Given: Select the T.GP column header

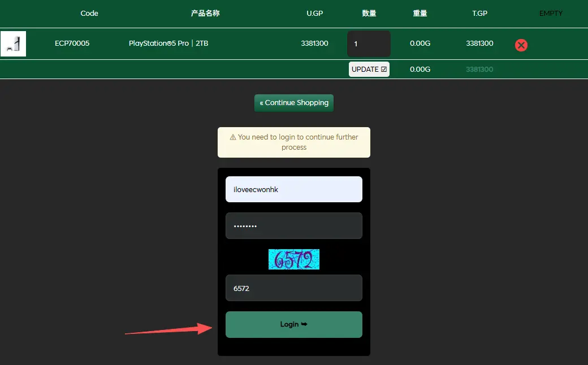Looking at the screenshot, I should 479,13.
